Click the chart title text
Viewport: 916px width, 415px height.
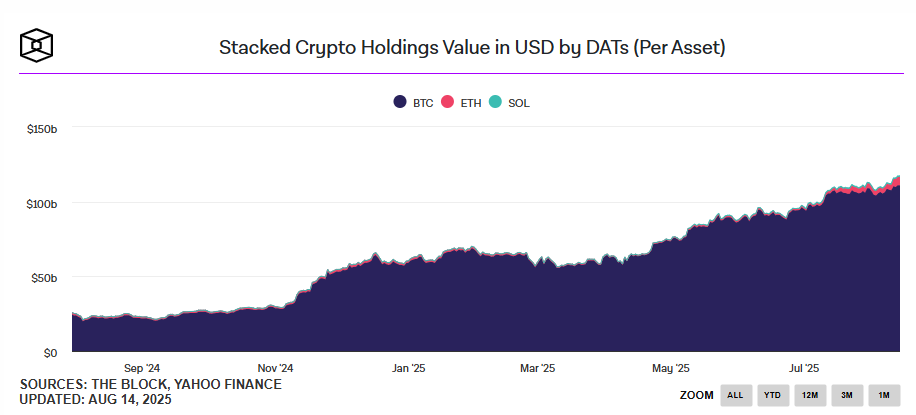pyautogui.click(x=472, y=47)
